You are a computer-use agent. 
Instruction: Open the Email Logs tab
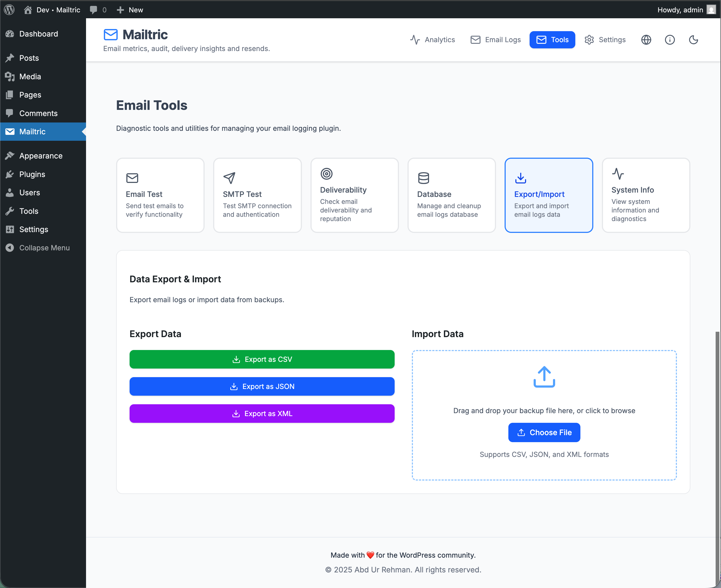point(495,40)
